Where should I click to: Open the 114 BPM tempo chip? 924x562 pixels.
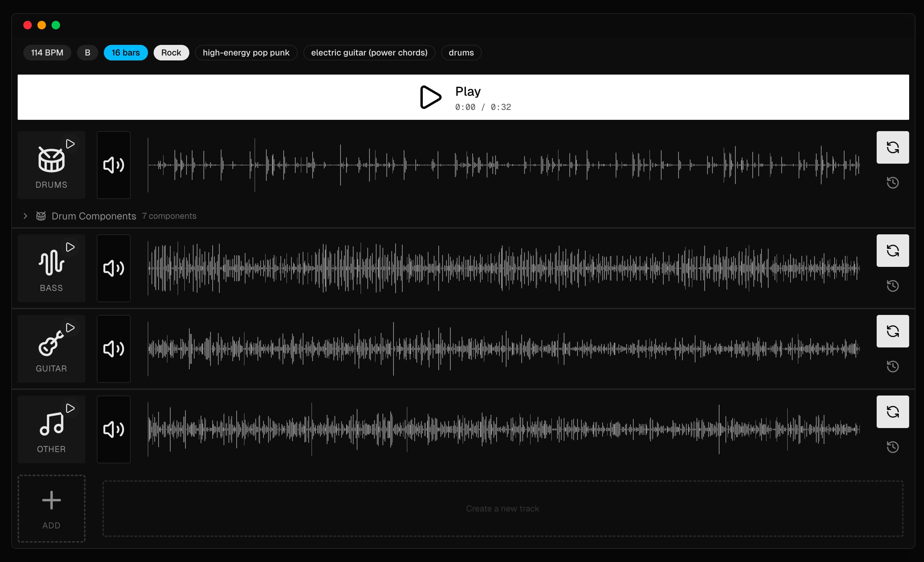coord(47,53)
